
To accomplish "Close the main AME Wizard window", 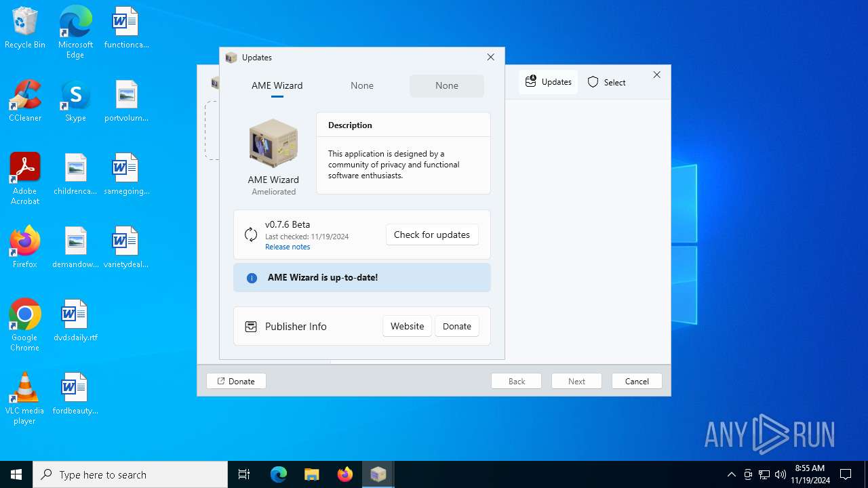I will pyautogui.click(x=656, y=75).
